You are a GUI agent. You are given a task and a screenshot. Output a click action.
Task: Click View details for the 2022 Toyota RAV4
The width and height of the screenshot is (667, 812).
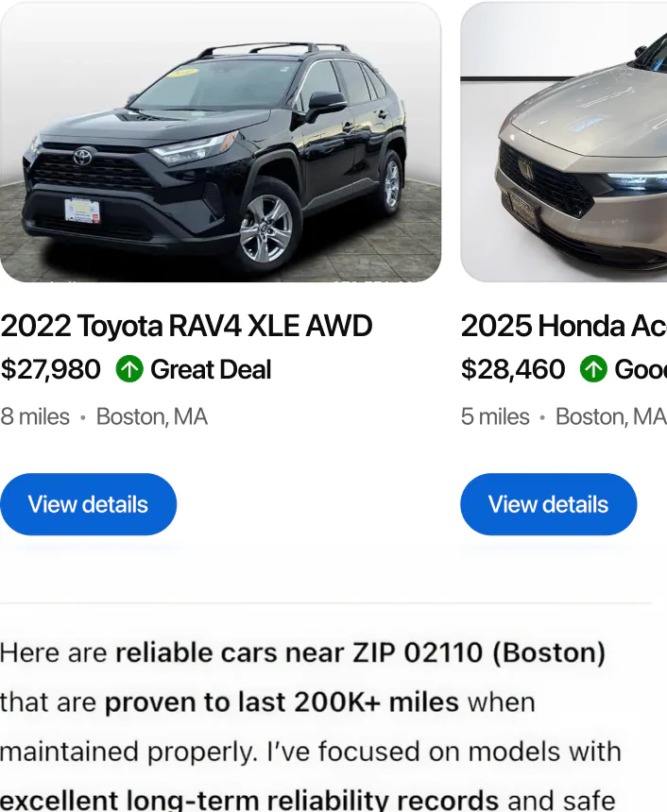tap(88, 504)
